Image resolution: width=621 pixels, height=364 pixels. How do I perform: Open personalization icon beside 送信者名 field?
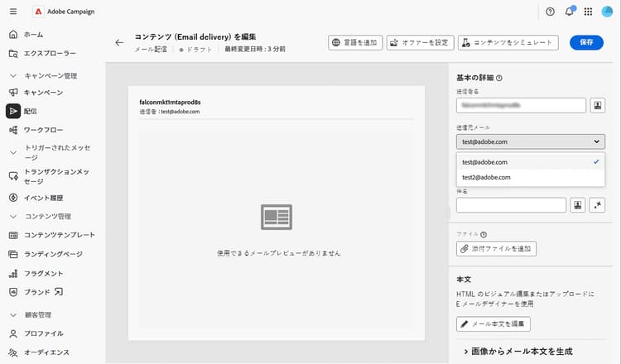click(598, 105)
